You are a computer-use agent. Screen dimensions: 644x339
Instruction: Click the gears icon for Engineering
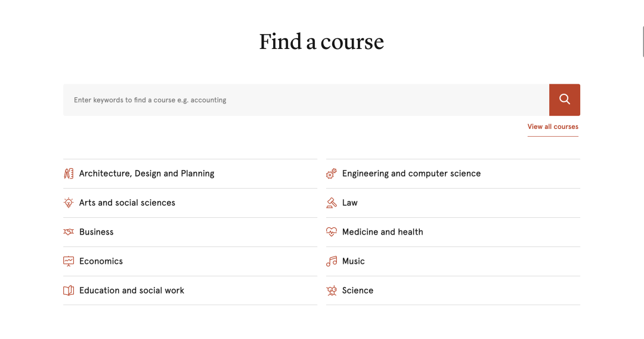tap(332, 174)
